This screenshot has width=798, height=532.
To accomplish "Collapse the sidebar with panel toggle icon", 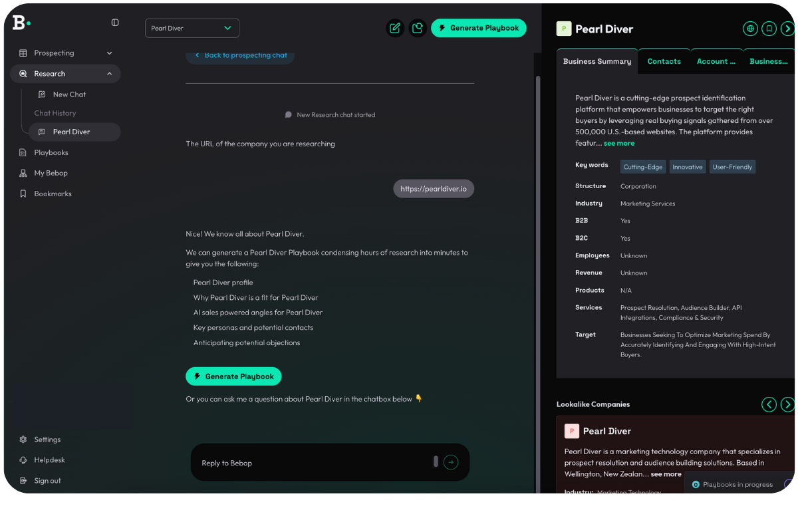I will coord(115,23).
